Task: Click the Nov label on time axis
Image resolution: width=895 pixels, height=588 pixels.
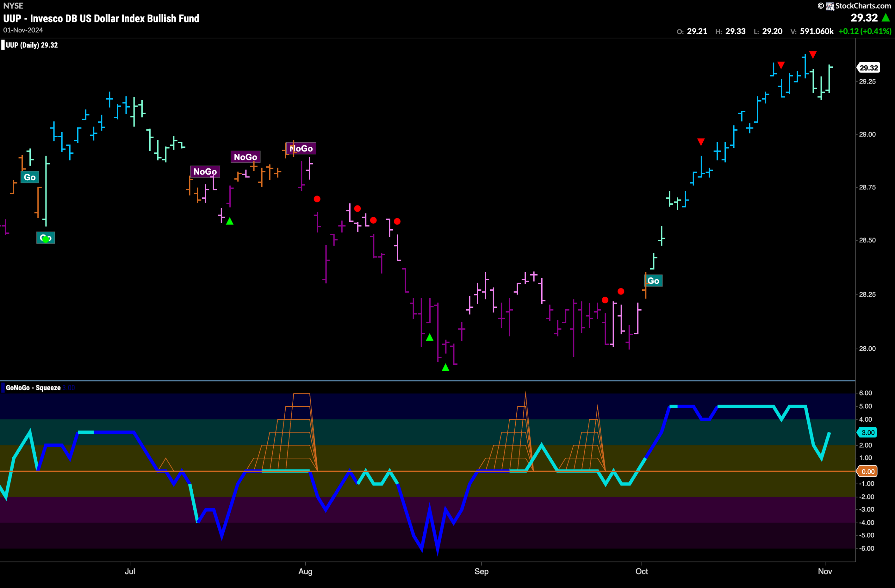Action: pos(825,572)
